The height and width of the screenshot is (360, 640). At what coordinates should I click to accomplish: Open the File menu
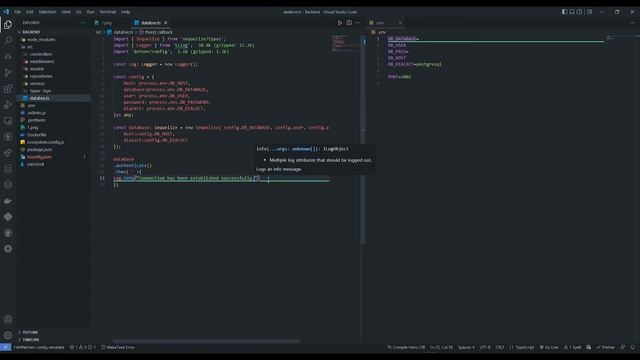click(x=18, y=12)
